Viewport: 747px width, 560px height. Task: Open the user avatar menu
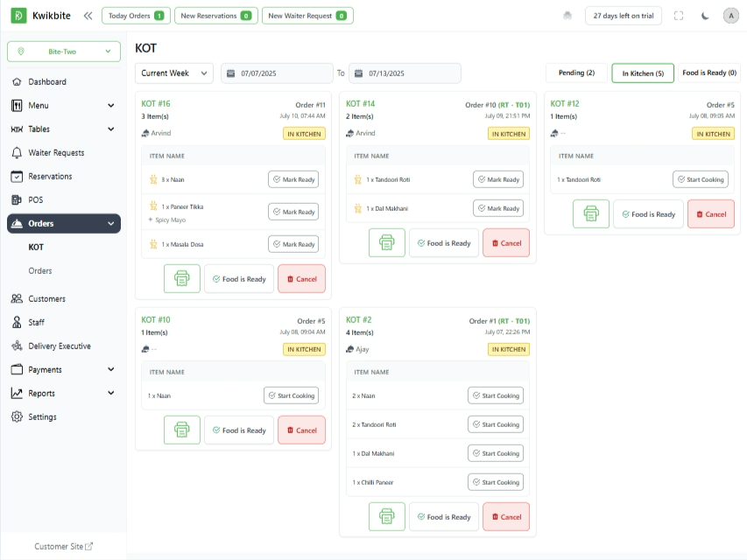point(730,16)
